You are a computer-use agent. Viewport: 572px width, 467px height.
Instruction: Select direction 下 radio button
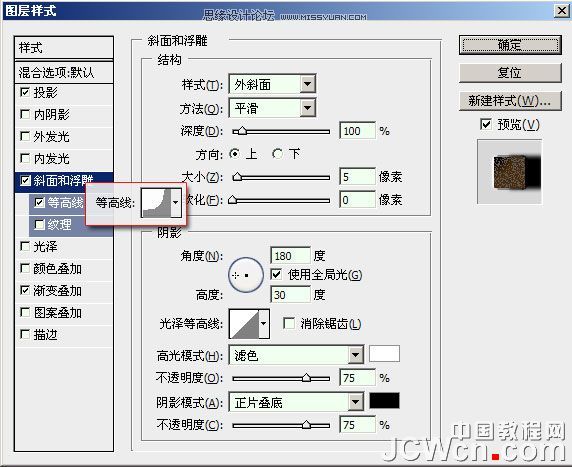click(277, 154)
